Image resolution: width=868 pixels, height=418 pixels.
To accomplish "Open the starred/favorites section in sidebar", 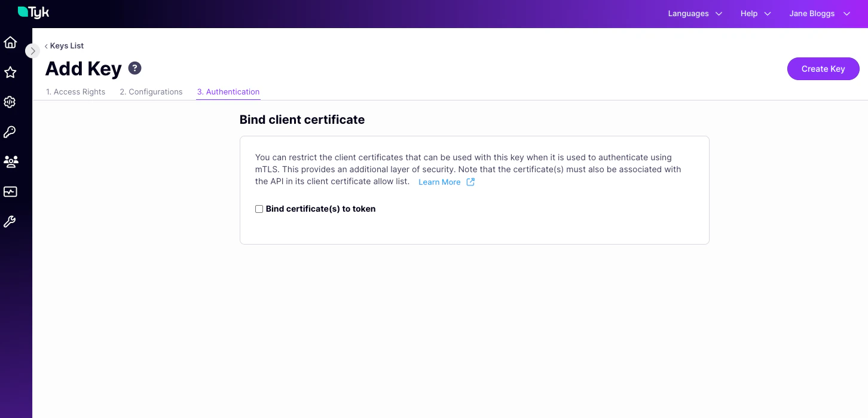I will point(10,72).
